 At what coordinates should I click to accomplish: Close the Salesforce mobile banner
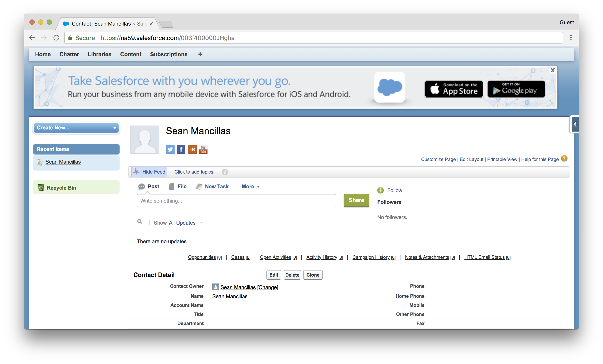553,71
